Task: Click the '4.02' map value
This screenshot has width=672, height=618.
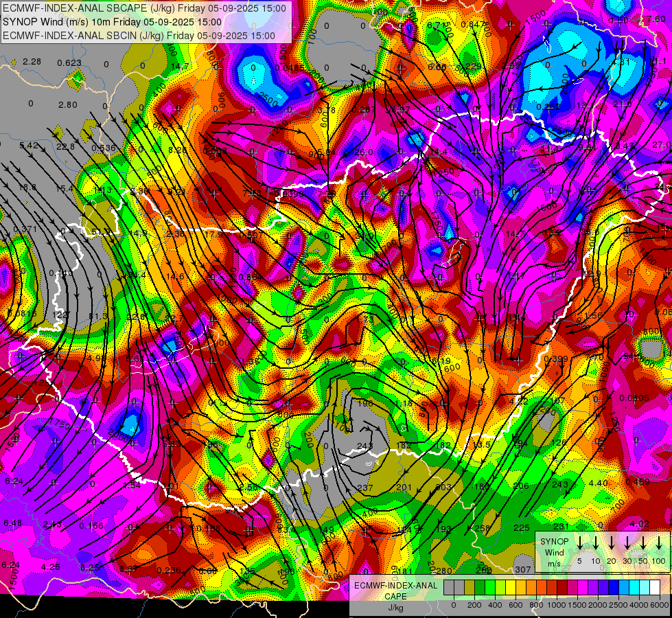Action: [x=640, y=524]
